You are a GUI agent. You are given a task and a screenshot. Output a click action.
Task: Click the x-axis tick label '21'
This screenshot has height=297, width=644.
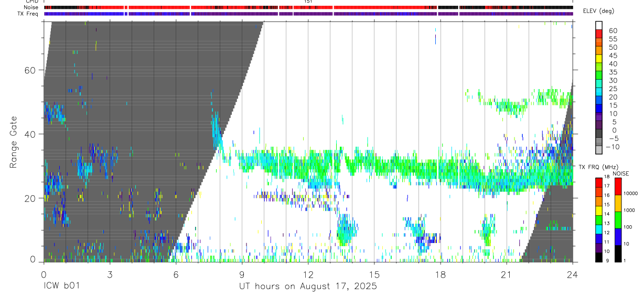pyautogui.click(x=506, y=274)
